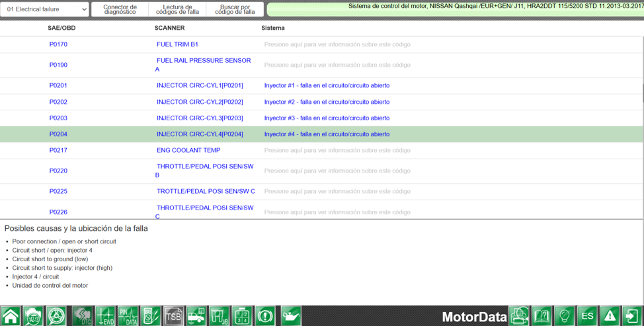
Task: Open the vehicle ground locations icon
Action: pos(196,316)
